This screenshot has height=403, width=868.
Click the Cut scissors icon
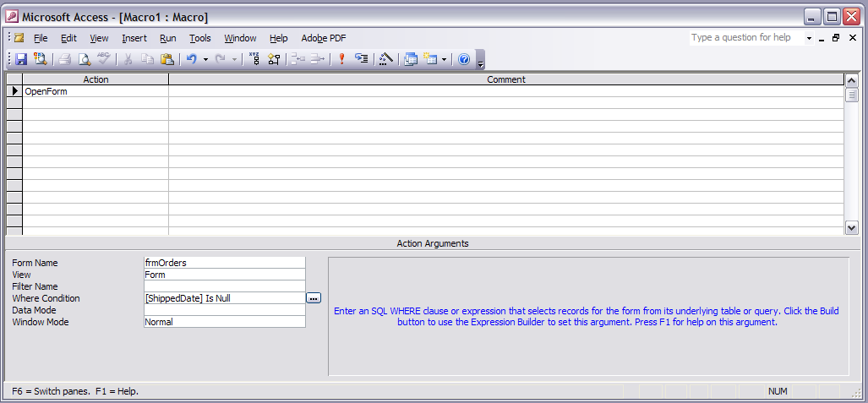pos(128,59)
